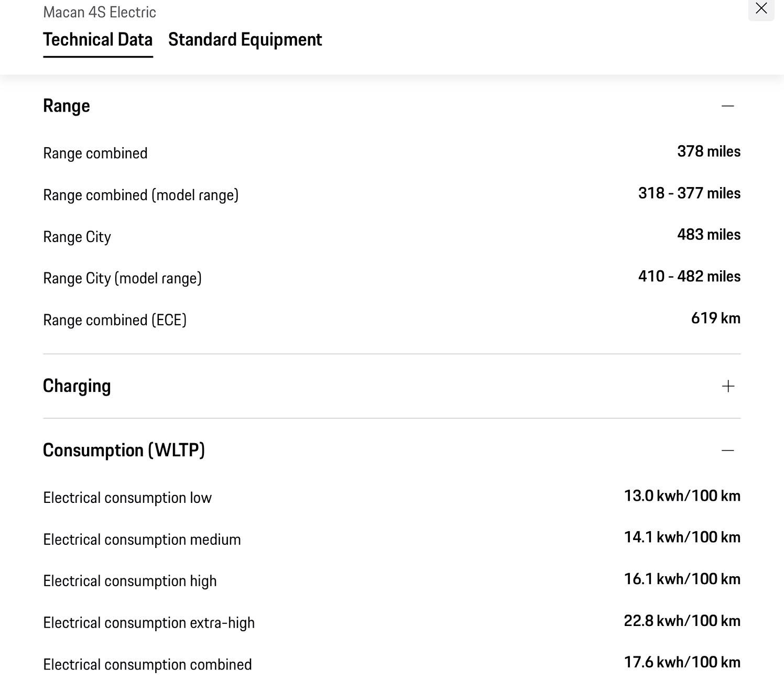The height and width of the screenshot is (681, 784).
Task: Click the Charging section heading
Action: point(77,386)
